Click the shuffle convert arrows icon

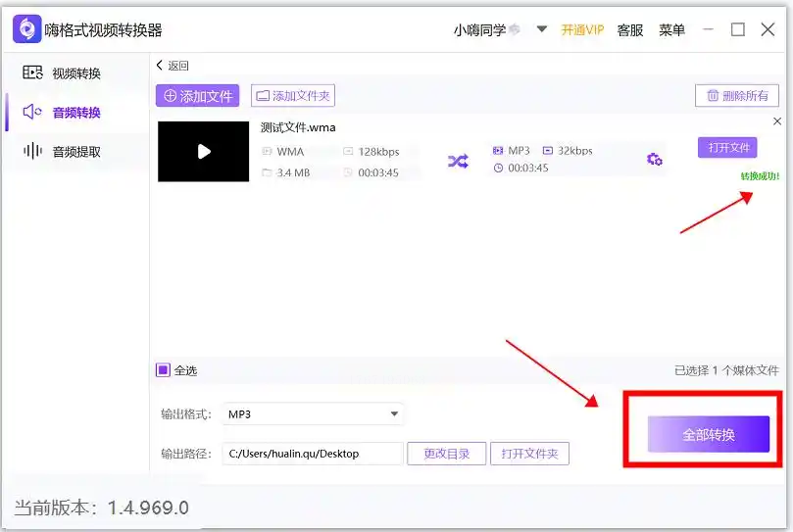[x=458, y=162]
